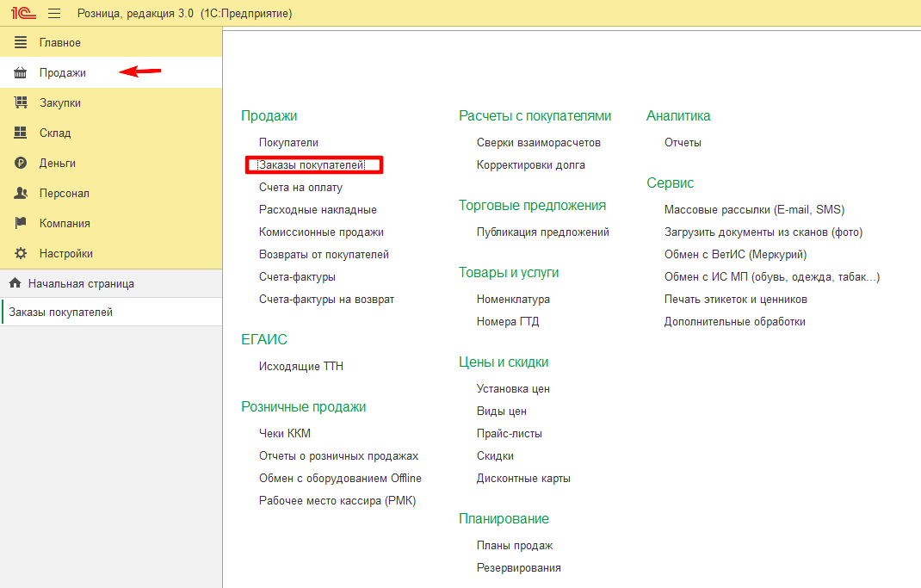Go to the Персонал section label
This screenshot has width=921, height=588.
(64, 193)
